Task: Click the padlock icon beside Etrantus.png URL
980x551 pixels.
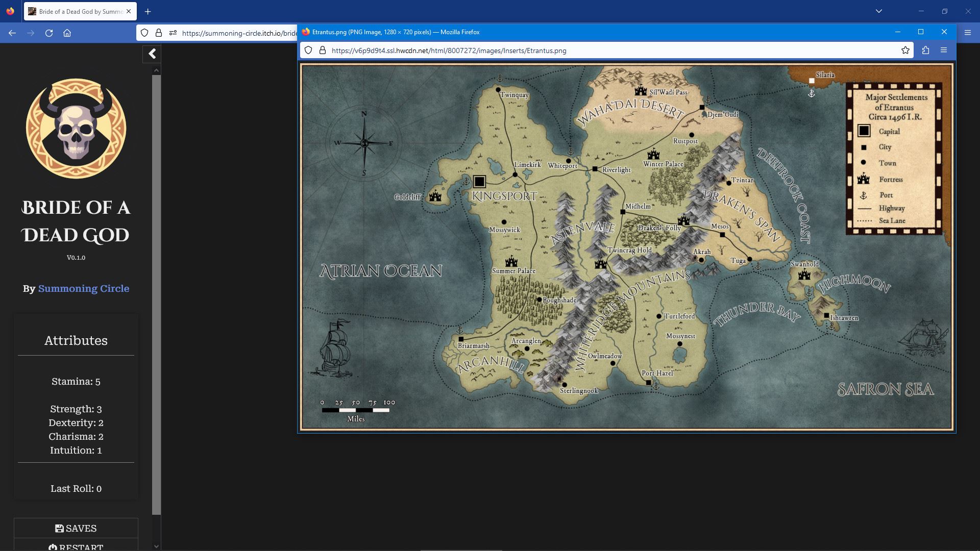Action: (x=323, y=51)
